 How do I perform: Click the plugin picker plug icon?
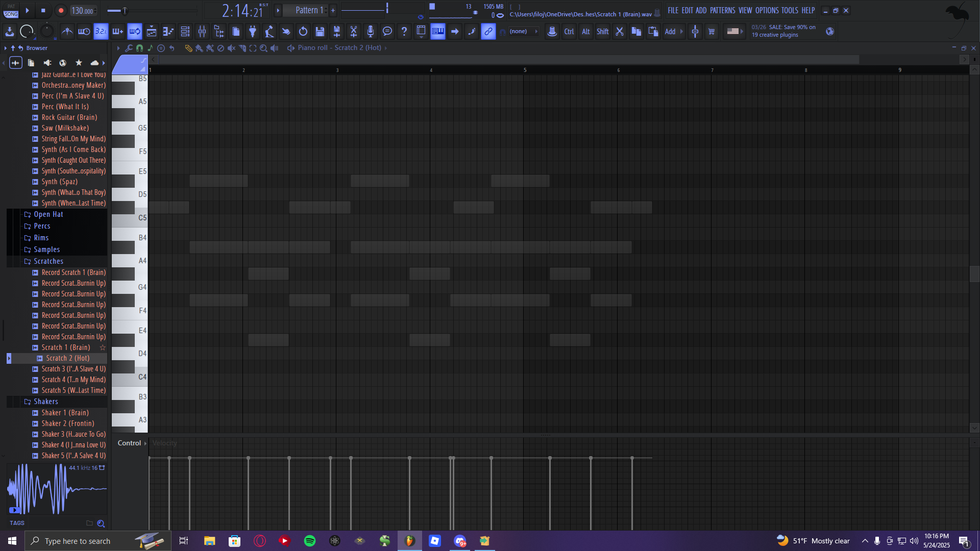253,32
